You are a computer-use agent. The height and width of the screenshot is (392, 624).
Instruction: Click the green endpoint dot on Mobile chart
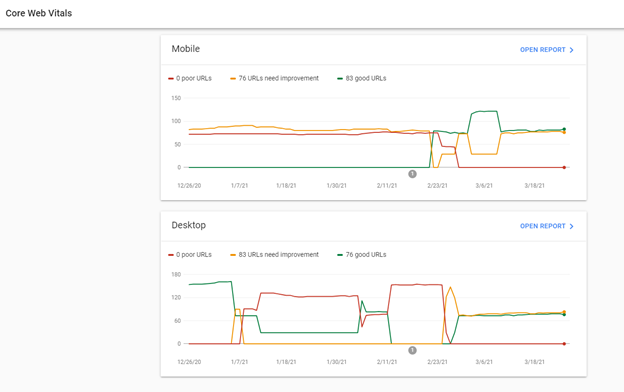pos(564,129)
